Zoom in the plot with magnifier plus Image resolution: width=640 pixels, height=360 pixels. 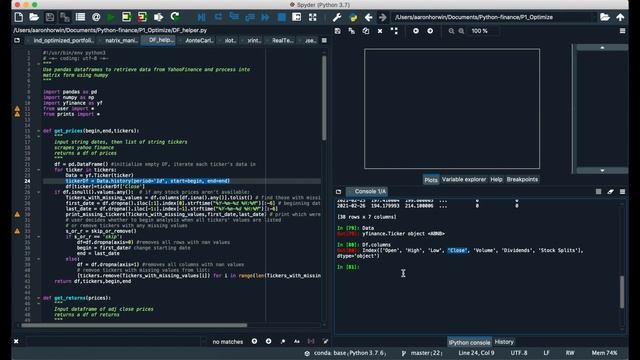[461, 31]
